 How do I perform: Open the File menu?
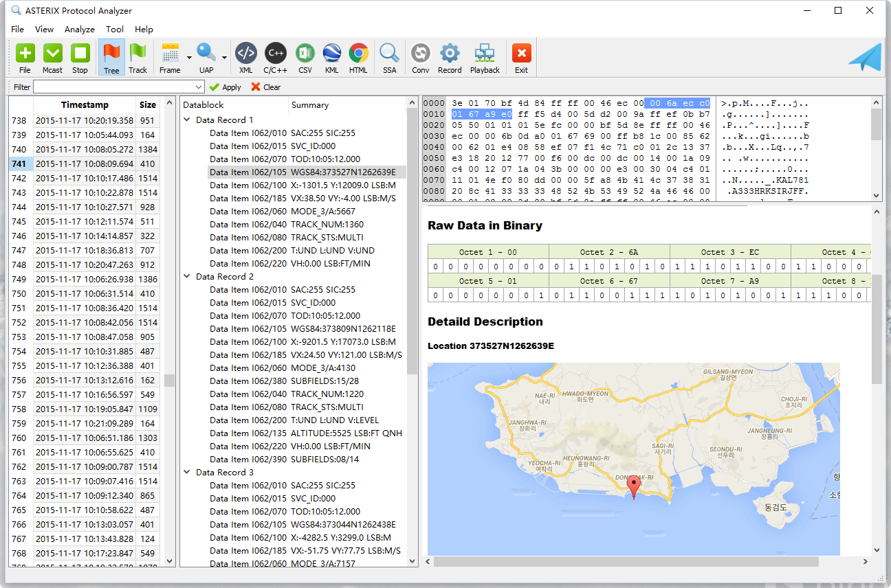tap(17, 30)
